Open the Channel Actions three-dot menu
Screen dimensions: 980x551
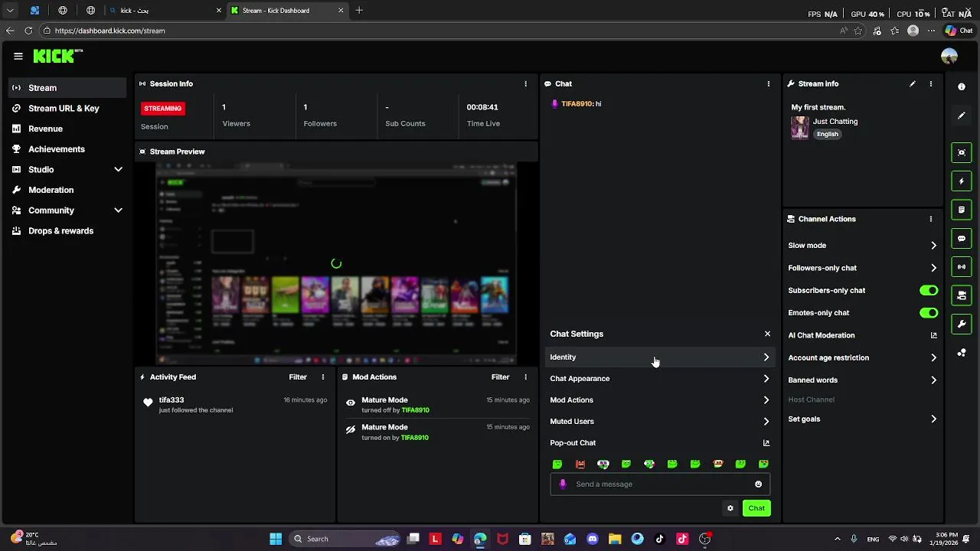click(x=931, y=219)
